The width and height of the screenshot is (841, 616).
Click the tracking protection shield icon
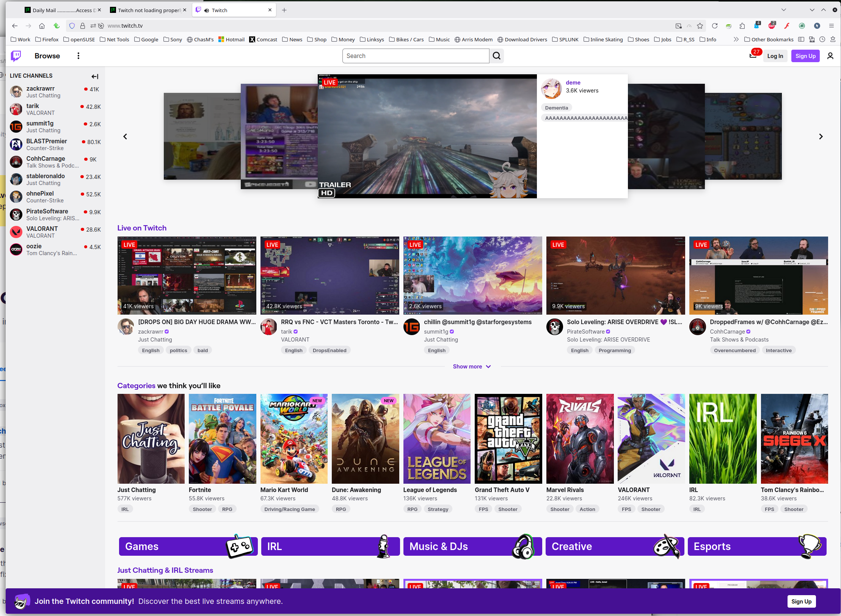click(x=72, y=26)
